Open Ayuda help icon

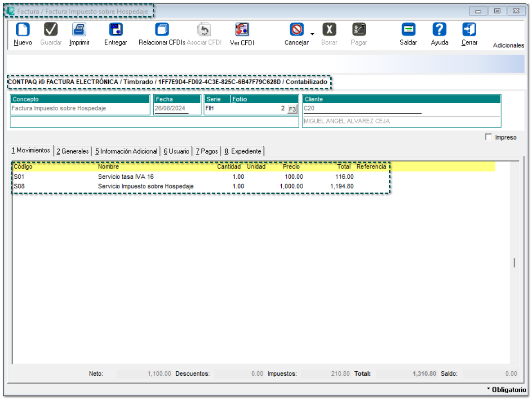(x=439, y=30)
